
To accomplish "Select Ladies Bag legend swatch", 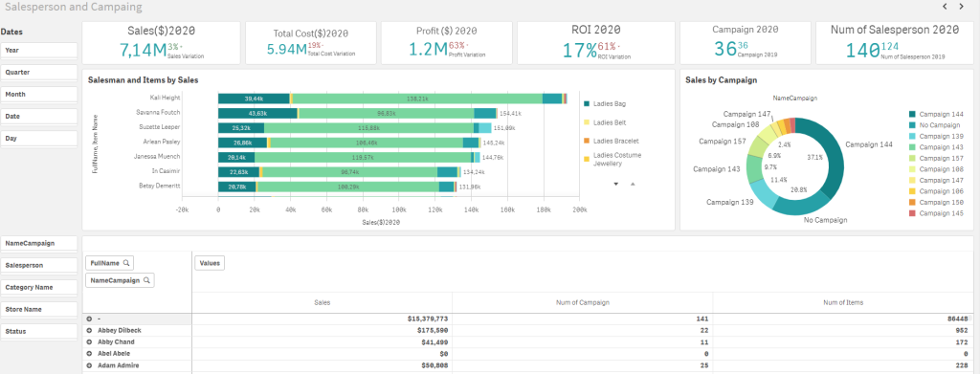I will (x=586, y=103).
